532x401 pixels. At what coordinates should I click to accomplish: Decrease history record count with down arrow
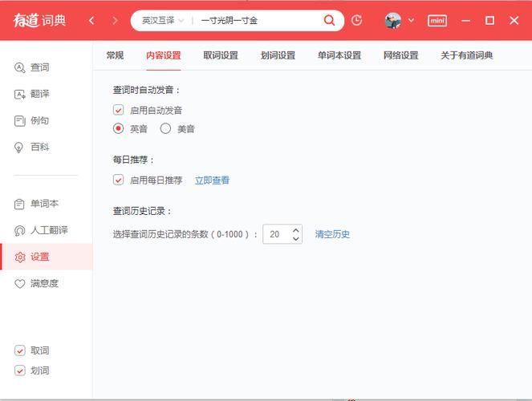coord(296,238)
